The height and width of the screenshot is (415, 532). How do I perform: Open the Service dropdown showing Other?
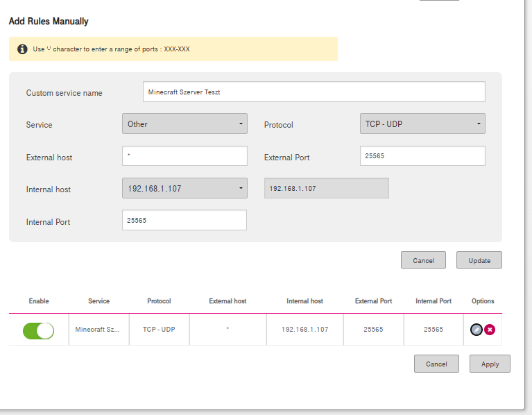pyautogui.click(x=185, y=124)
